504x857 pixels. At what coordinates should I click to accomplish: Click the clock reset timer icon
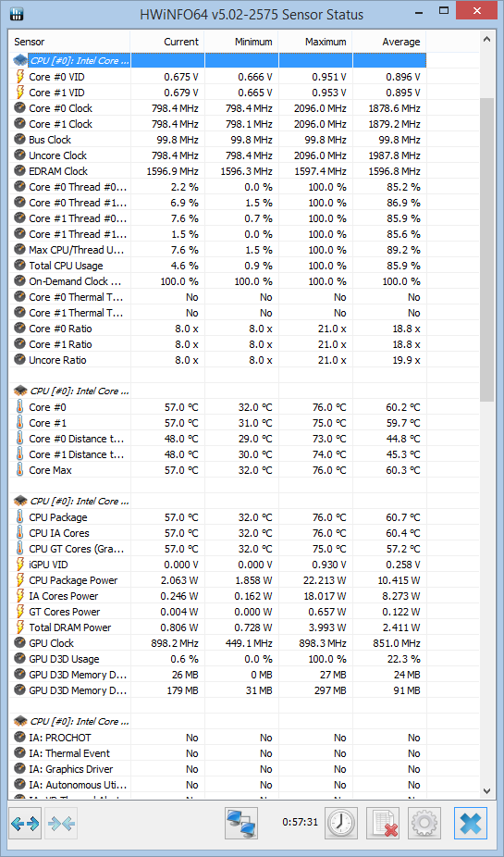[x=341, y=823]
